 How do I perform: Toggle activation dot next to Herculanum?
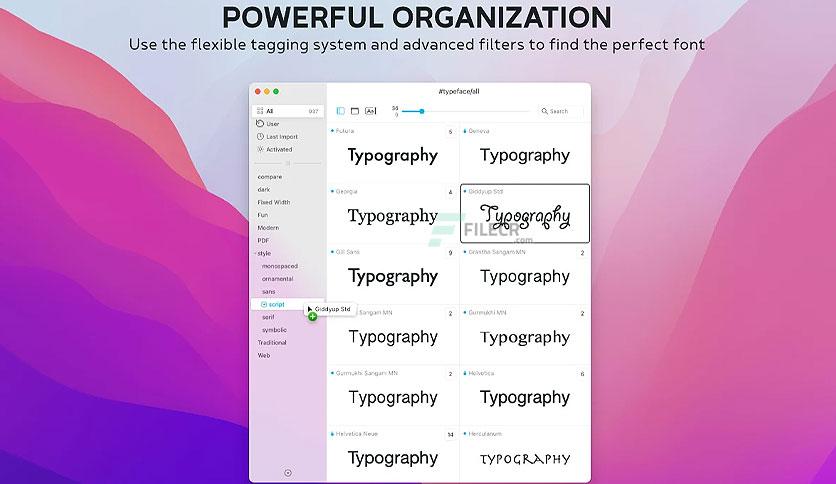[464, 434]
